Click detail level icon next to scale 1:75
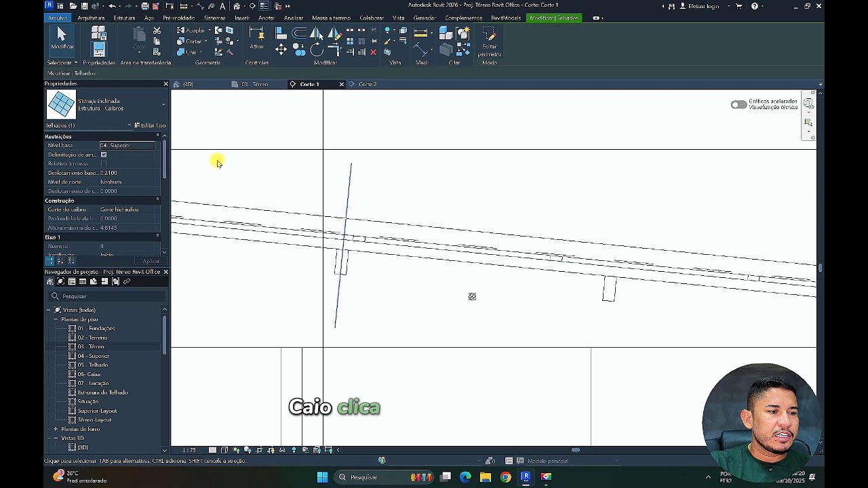Viewport: 868px width, 488px height. coord(212,450)
